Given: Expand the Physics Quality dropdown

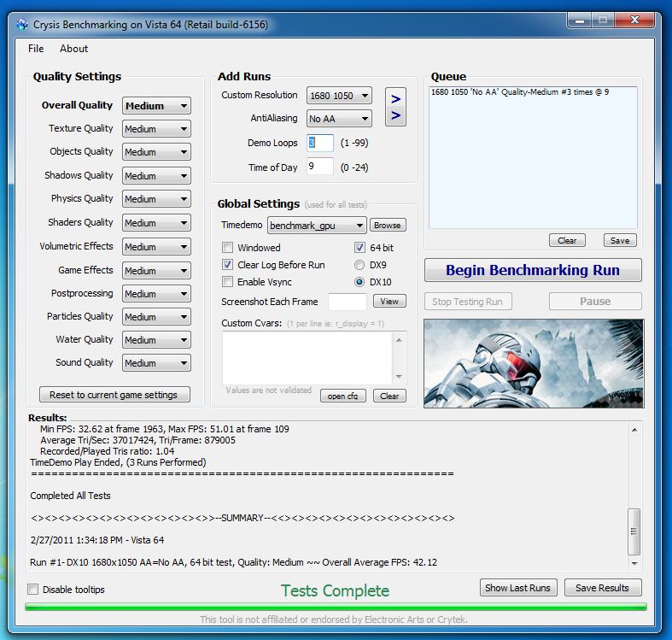Looking at the screenshot, I should click(x=156, y=199).
